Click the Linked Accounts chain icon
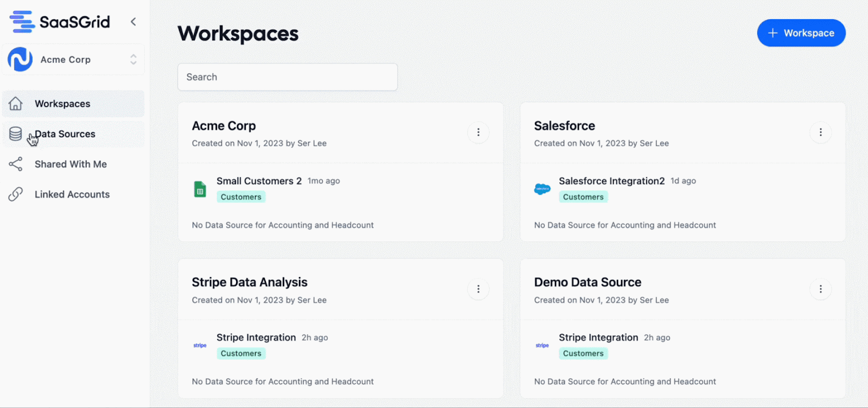The width and height of the screenshot is (868, 408). pyautogui.click(x=16, y=194)
